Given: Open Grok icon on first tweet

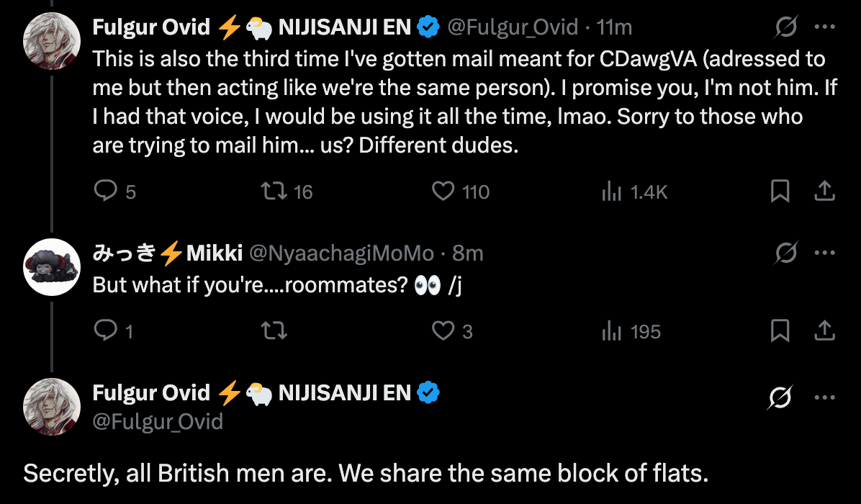Looking at the screenshot, I should [786, 28].
